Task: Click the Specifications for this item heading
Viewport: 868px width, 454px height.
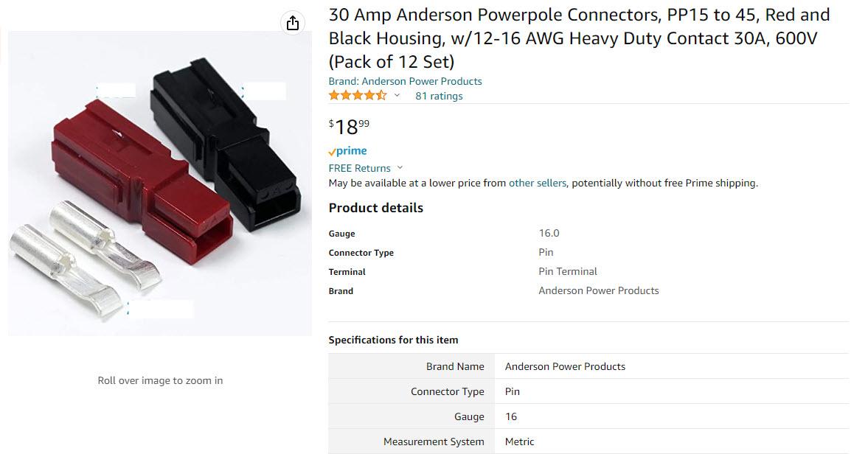Action: [393, 340]
